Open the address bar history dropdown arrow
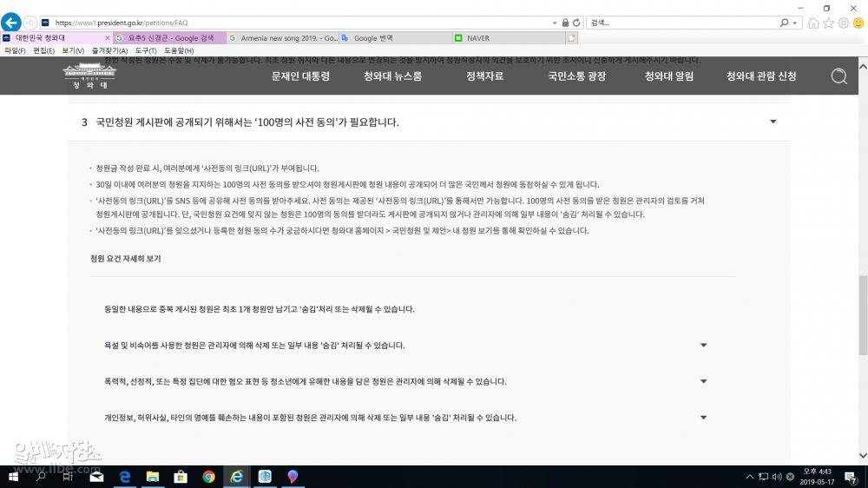The image size is (868, 488). point(555,23)
